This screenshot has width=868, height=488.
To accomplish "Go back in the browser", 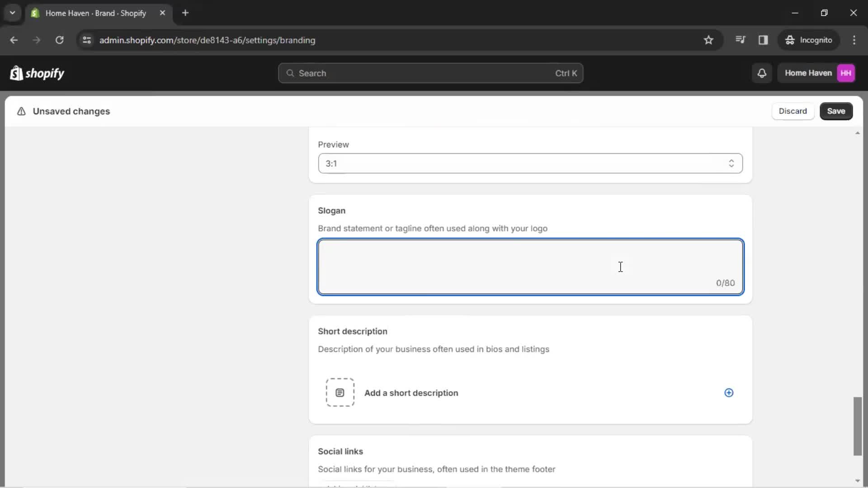I will click(14, 40).
